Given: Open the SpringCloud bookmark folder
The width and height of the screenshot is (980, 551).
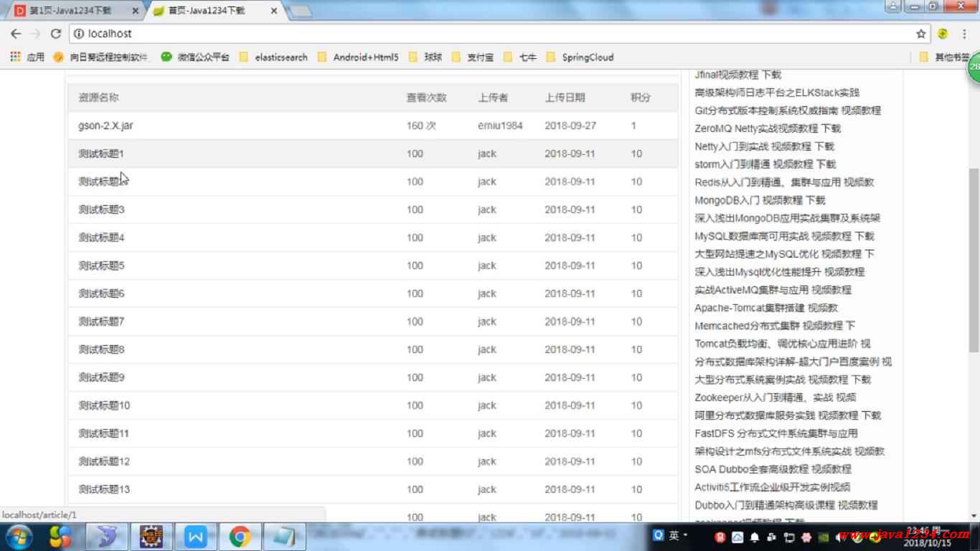Looking at the screenshot, I should pyautogui.click(x=580, y=57).
